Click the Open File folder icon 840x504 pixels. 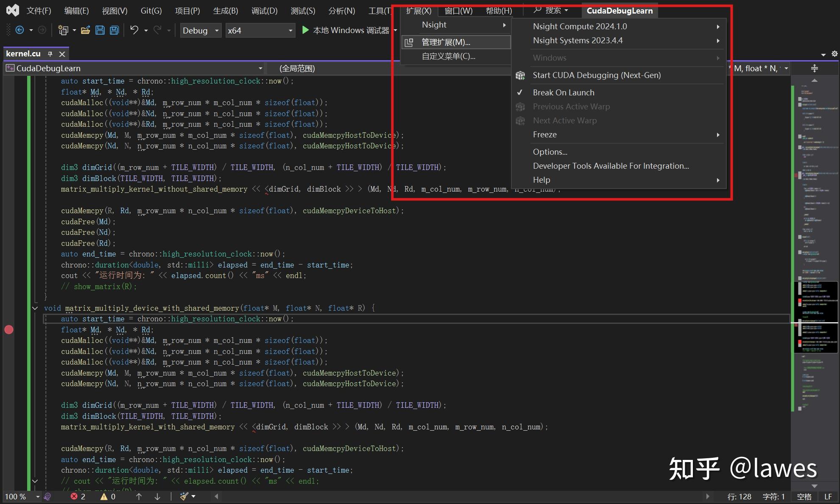pyautogui.click(x=86, y=30)
